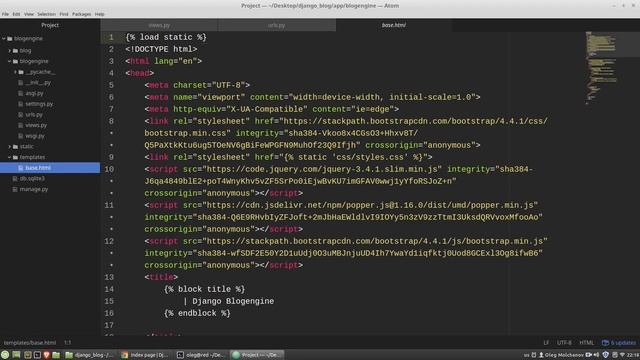Open the Find menu

64,14
